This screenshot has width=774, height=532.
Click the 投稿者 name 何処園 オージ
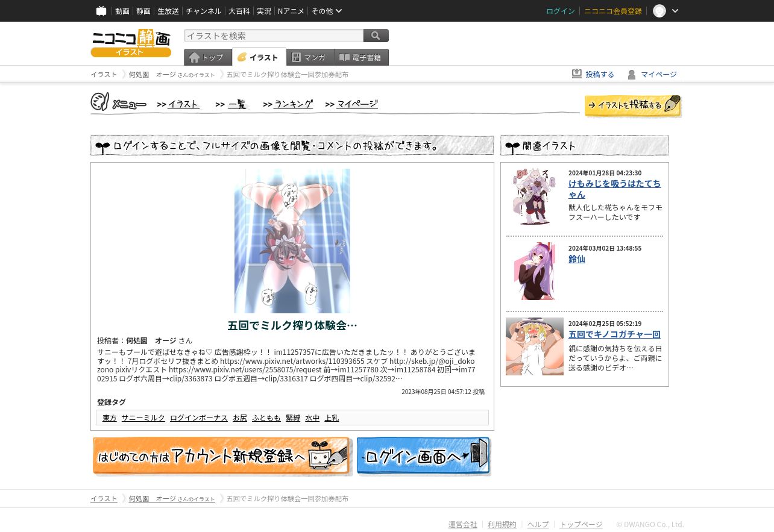coord(151,340)
